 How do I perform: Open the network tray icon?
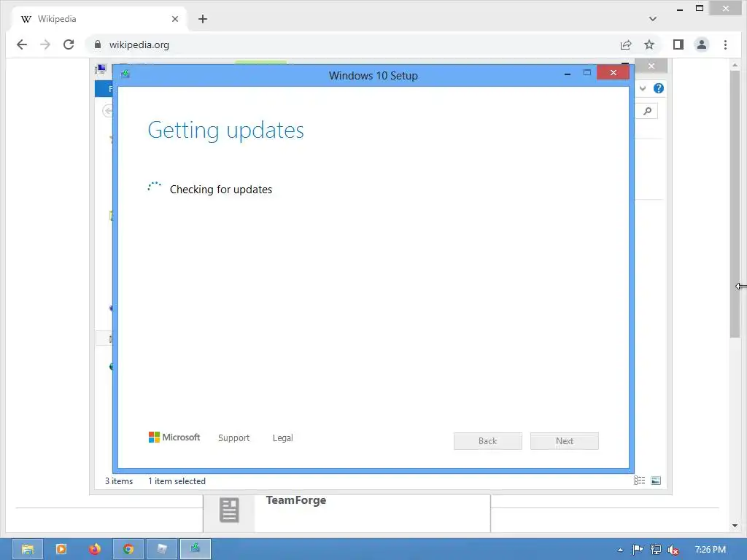656,550
